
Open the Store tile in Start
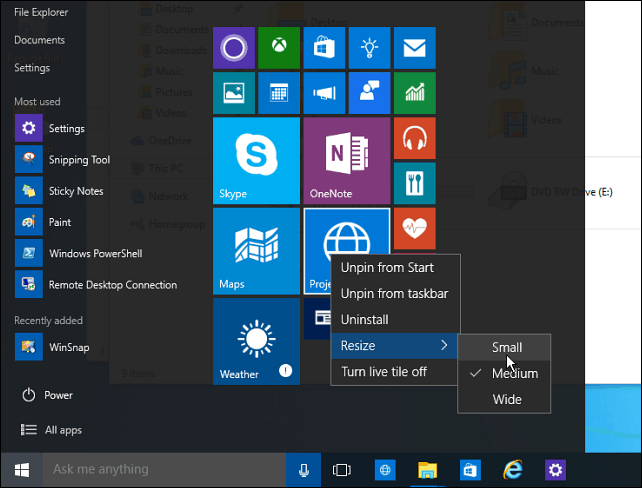point(324,48)
